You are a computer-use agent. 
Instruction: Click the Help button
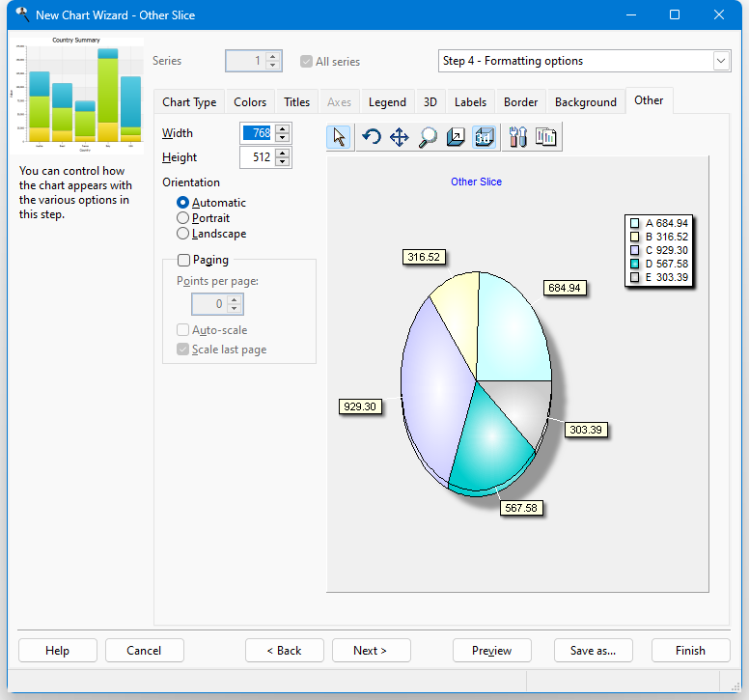57,651
